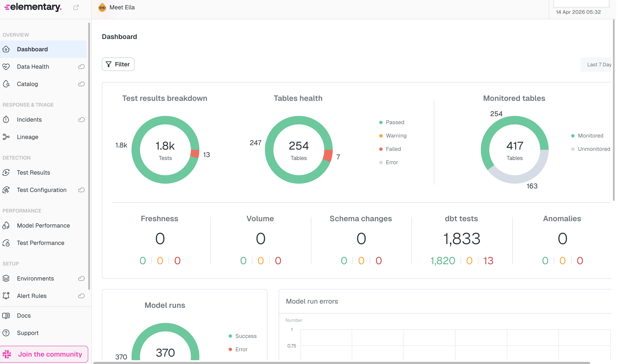The height and width of the screenshot is (364, 621).
Task: Click the Support question mark icon
Action: pyautogui.click(x=6, y=333)
